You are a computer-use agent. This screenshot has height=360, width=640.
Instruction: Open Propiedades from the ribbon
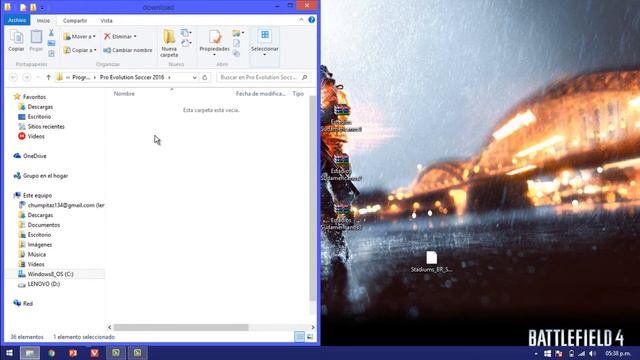[214, 43]
